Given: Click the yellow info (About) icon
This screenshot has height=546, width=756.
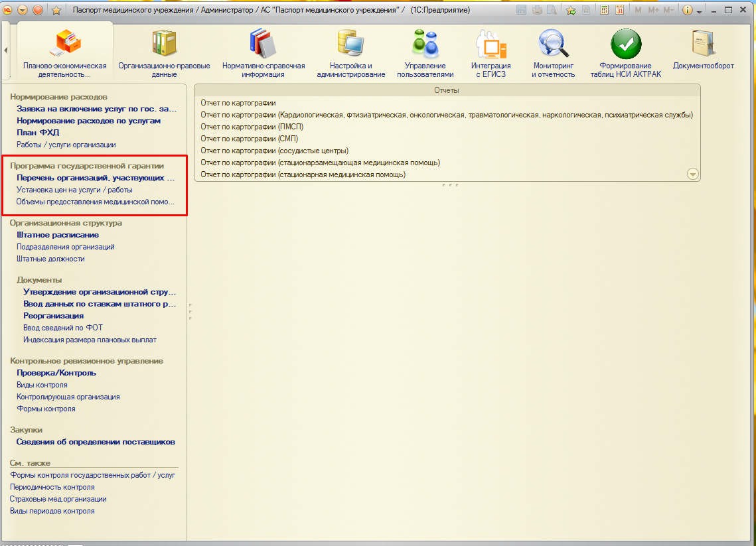Looking at the screenshot, I should click(x=687, y=10).
